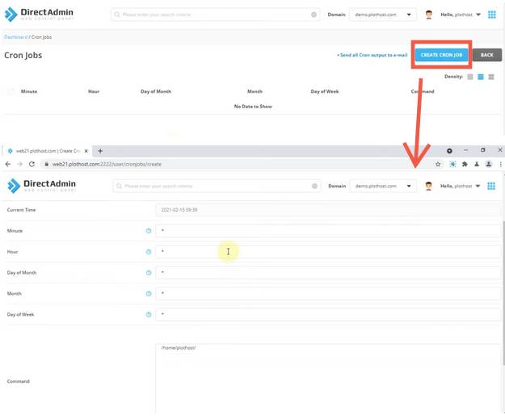Open the apps grid icon in the lower DirectAdmin header
This screenshot has width=505, height=420.
tap(491, 186)
